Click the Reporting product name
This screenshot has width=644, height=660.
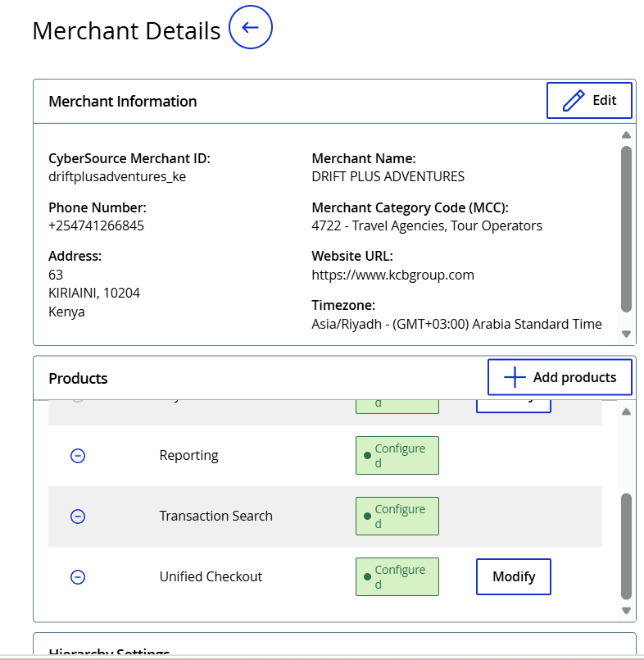pyautogui.click(x=189, y=455)
